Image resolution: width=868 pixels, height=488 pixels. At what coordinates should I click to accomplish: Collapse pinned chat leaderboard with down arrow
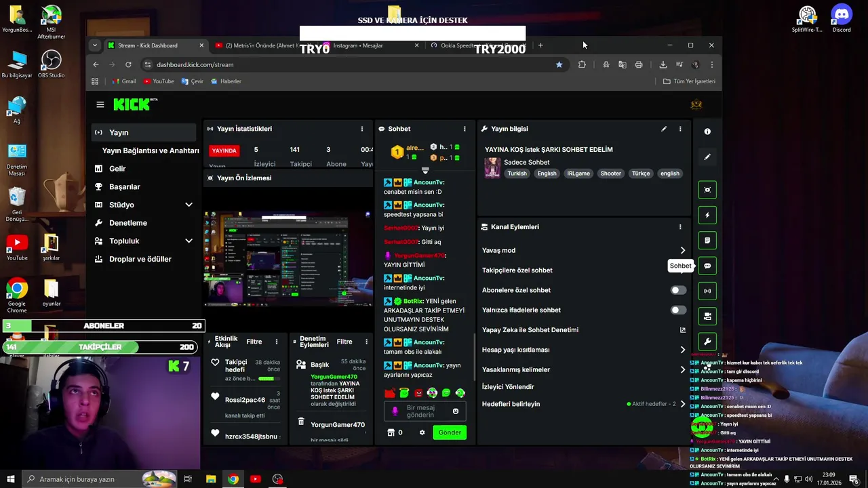point(425,171)
